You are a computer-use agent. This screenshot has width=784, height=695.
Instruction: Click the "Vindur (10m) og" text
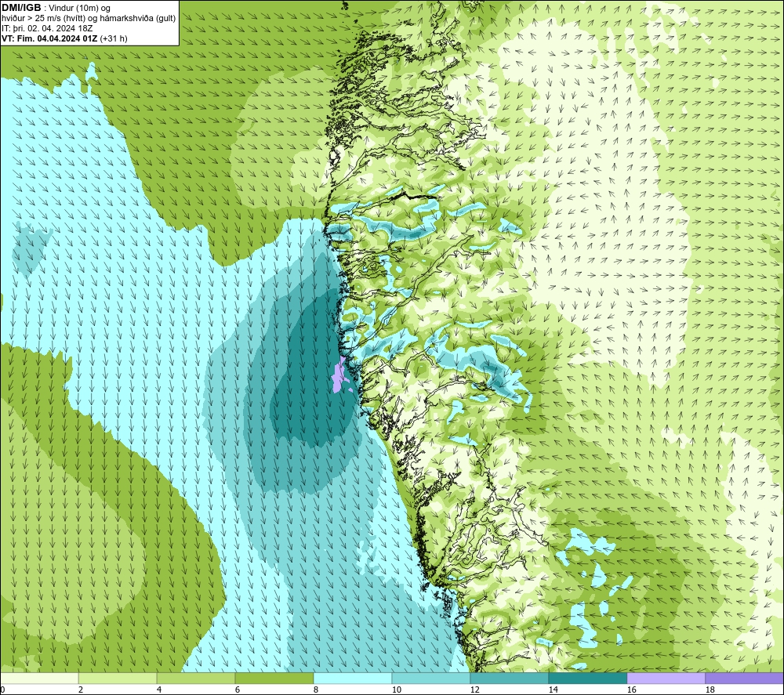(81, 9)
